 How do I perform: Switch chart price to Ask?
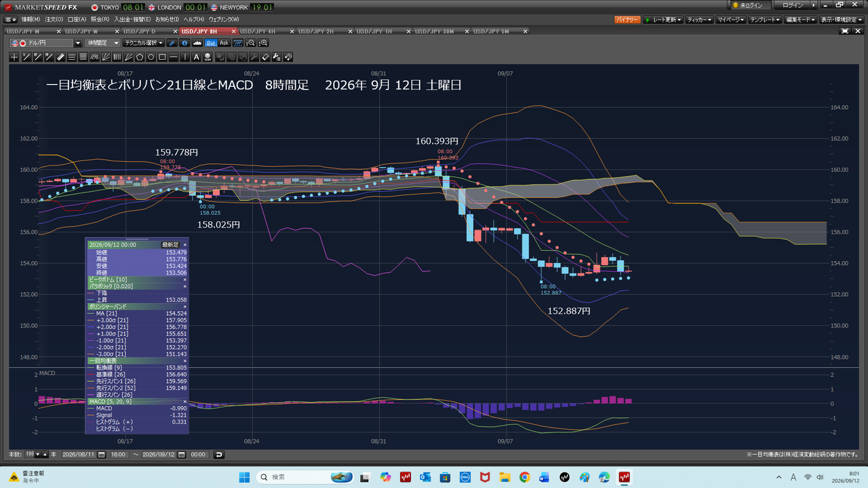point(224,43)
